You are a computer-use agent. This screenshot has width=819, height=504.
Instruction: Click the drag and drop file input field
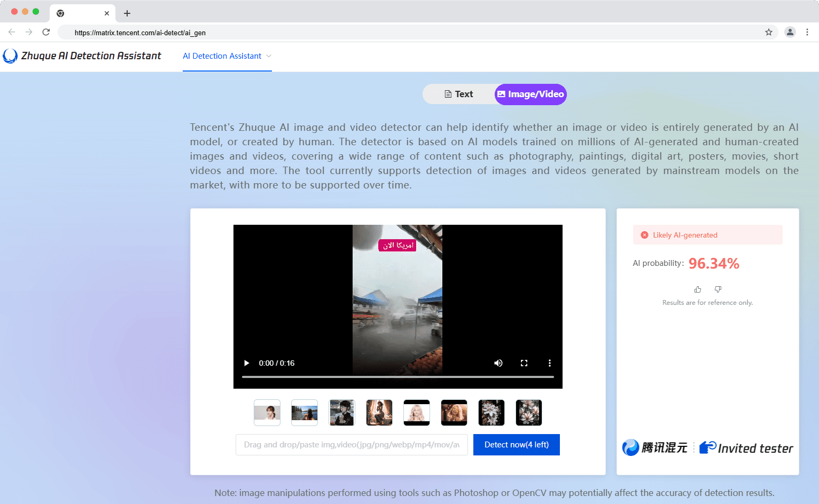(x=352, y=445)
